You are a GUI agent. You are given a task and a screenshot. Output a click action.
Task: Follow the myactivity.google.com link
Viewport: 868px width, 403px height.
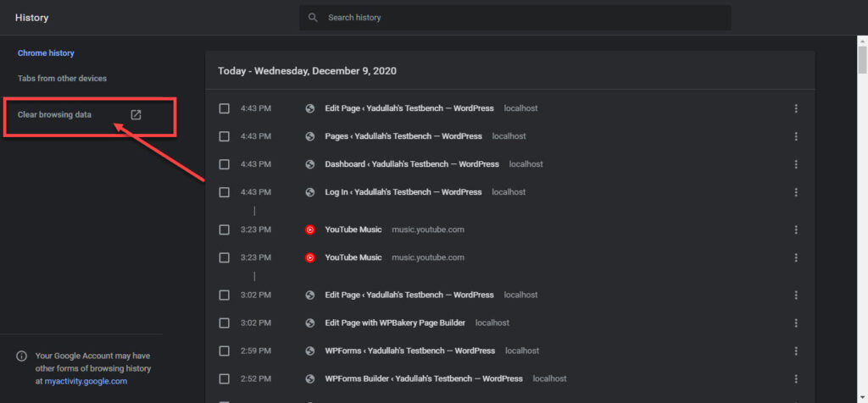pyautogui.click(x=86, y=382)
